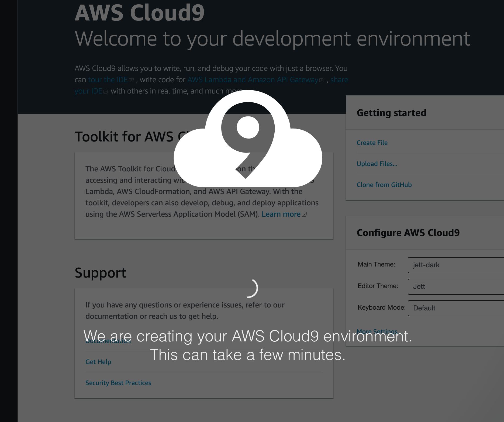Open the Editor Theme dropdown showing Jett
This screenshot has height=422, width=504.
coord(456,287)
